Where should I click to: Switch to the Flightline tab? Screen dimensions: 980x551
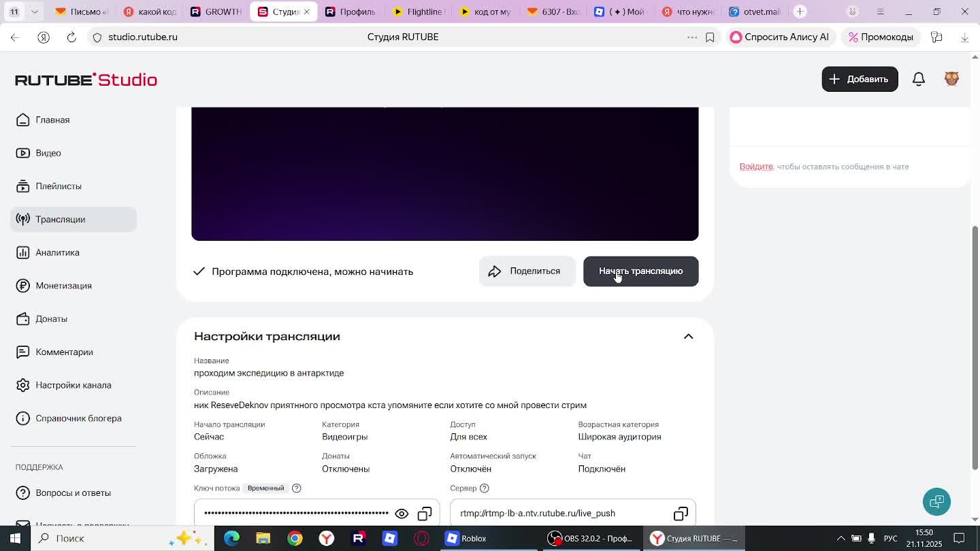[x=418, y=12]
